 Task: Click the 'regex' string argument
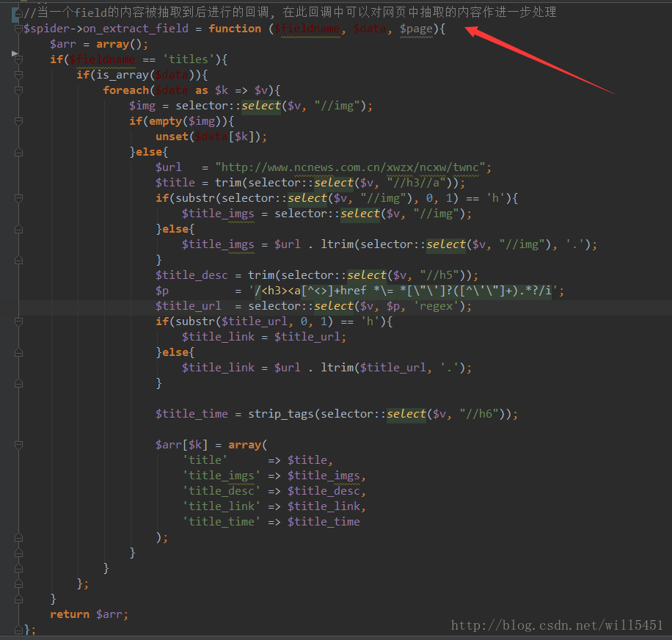(x=436, y=306)
